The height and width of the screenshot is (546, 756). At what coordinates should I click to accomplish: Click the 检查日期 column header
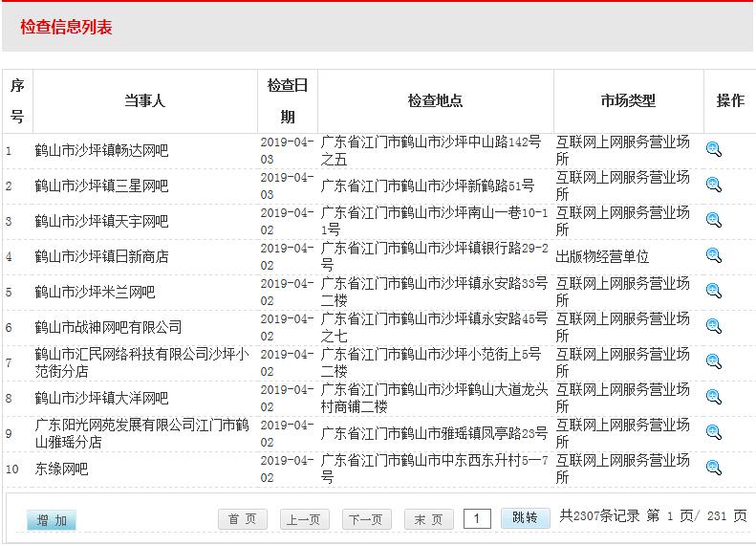[x=288, y=100]
